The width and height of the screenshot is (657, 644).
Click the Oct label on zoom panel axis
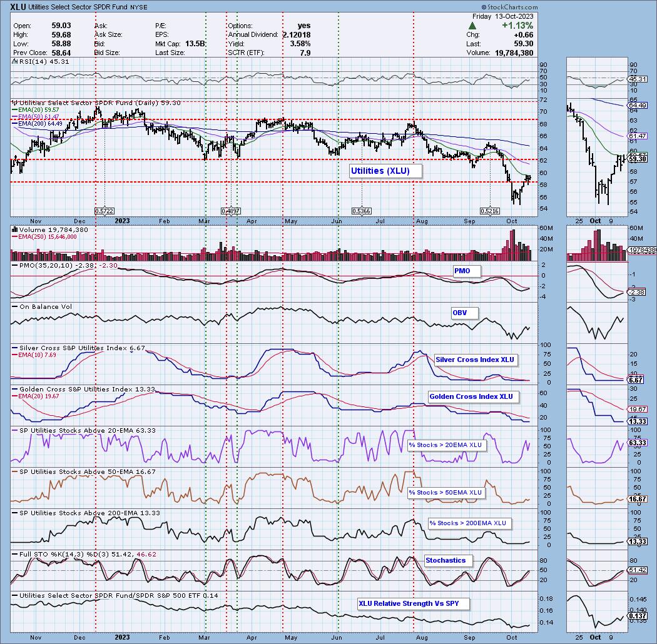[x=595, y=221]
